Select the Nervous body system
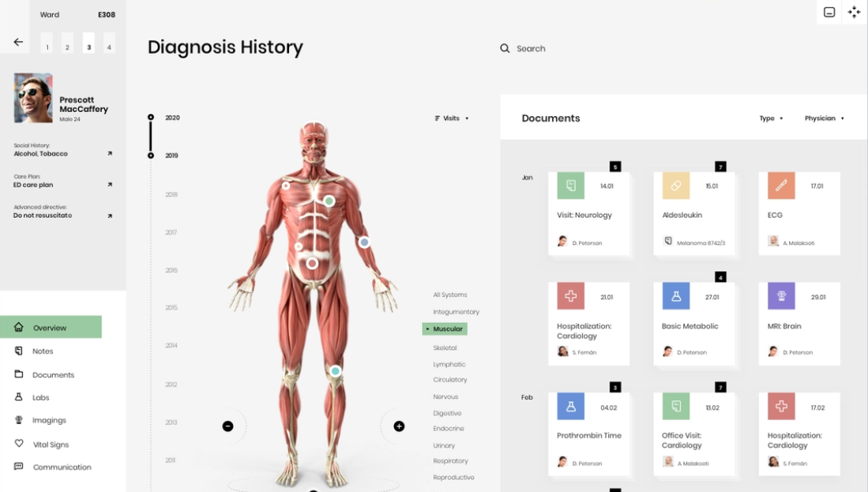 (445, 397)
